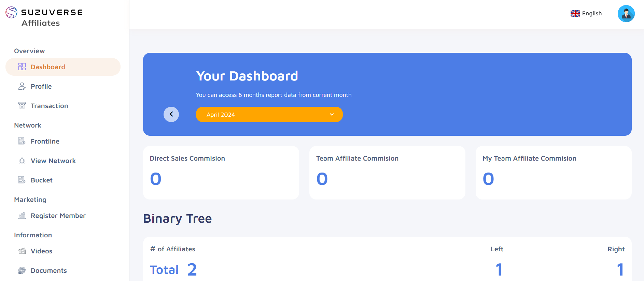Click the Direct Sales Commision value
The height and width of the screenshot is (281, 644).
coord(156,179)
